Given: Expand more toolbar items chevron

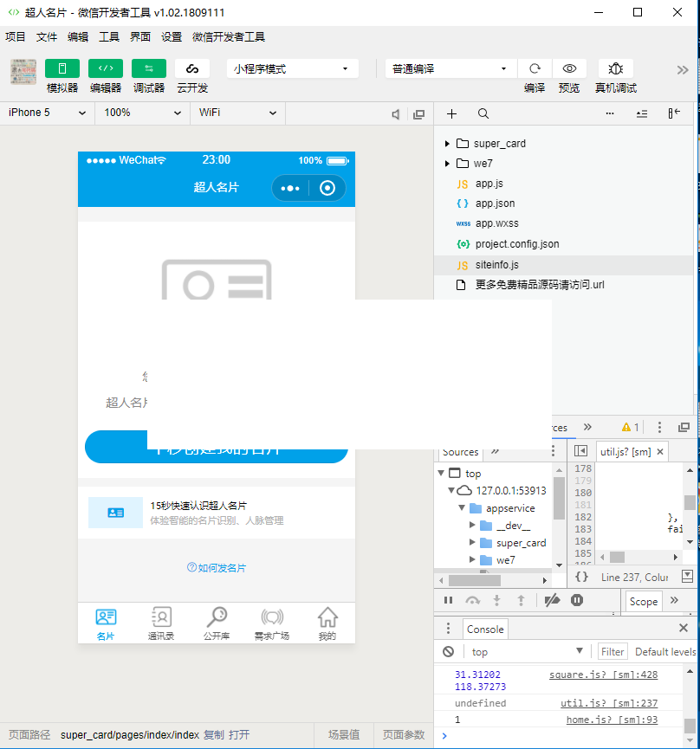Looking at the screenshot, I should pos(683,70).
